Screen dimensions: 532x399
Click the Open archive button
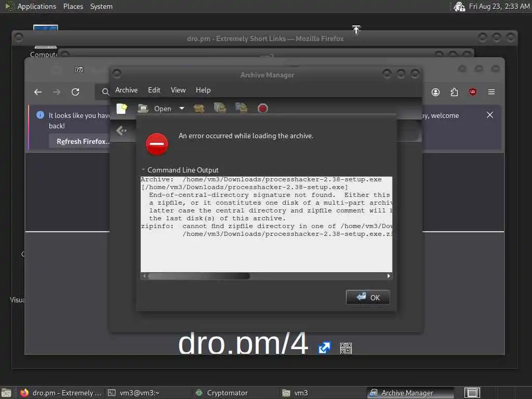pyautogui.click(x=155, y=109)
